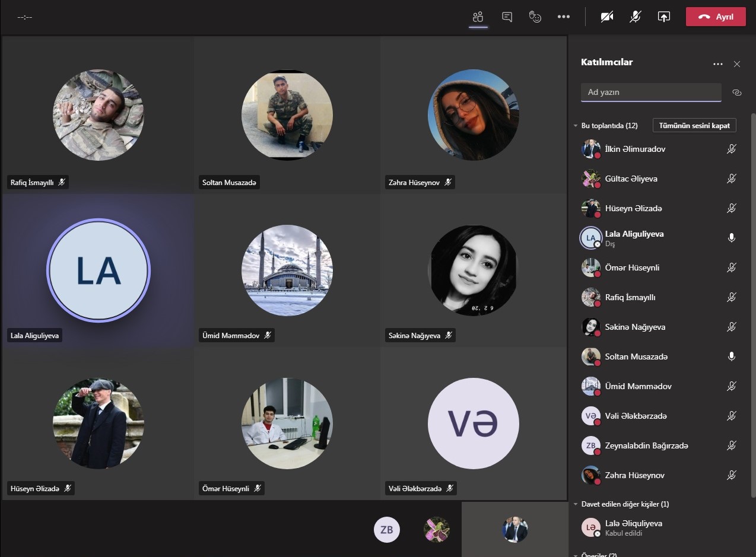The height and width of the screenshot is (557, 756).
Task: Open participants panel more options ellipsis
Action: pos(718,64)
